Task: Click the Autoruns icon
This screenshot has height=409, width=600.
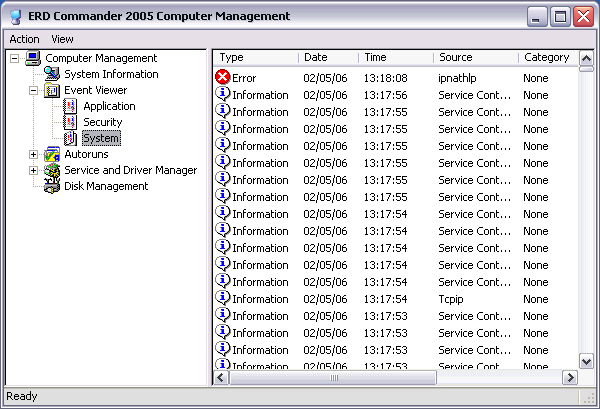Action: click(52, 154)
